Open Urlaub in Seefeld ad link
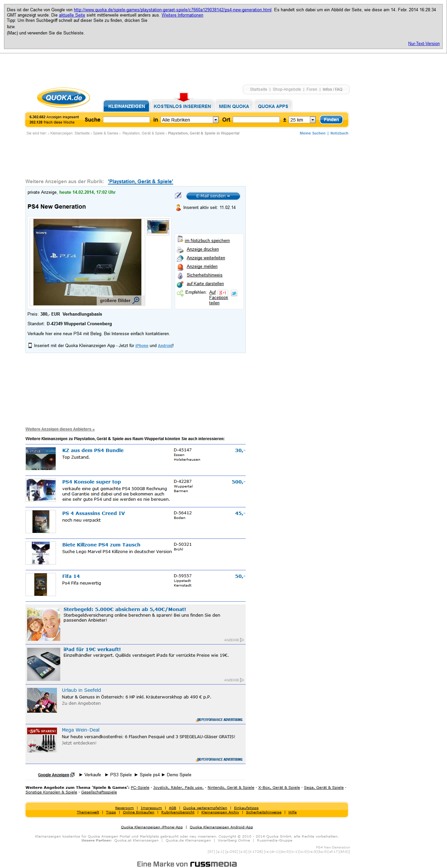The image size is (447, 868). coord(81,690)
